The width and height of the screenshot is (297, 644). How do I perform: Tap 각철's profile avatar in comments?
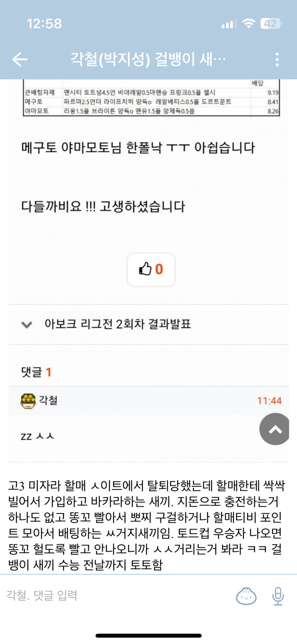28,401
